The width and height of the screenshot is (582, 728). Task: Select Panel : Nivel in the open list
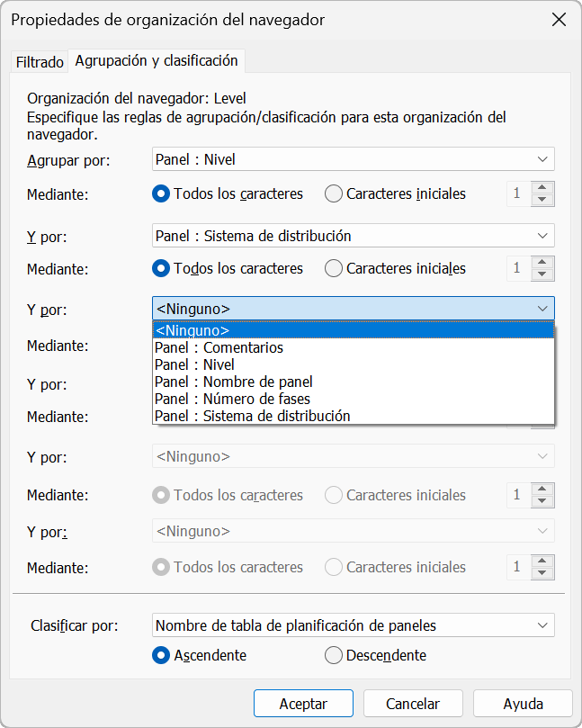194,364
